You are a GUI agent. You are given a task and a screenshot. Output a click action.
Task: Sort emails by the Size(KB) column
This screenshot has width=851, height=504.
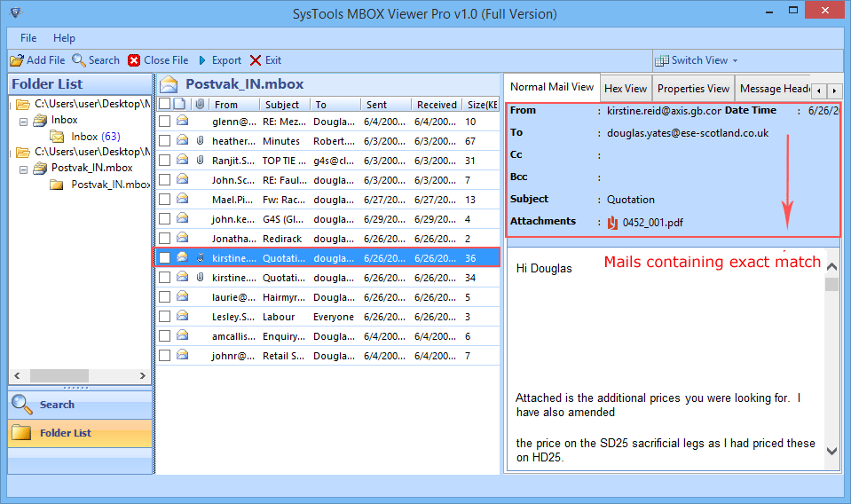(481, 105)
